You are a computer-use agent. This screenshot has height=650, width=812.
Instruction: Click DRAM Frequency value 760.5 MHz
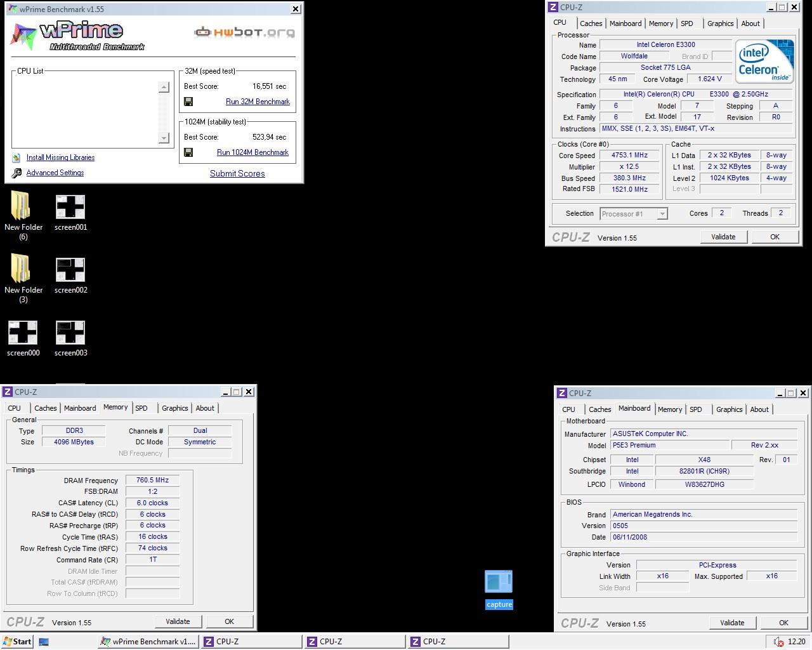point(152,480)
